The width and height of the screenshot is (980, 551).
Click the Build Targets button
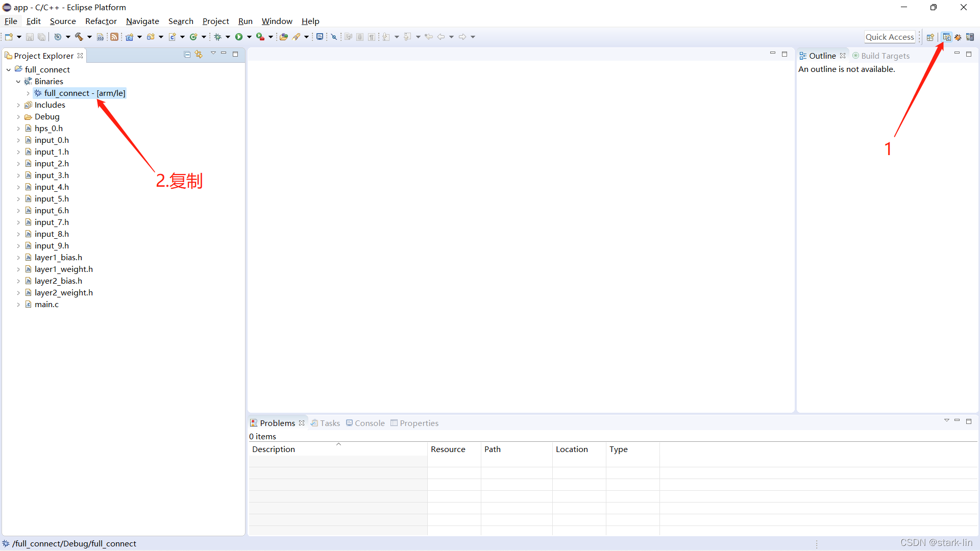tap(881, 55)
